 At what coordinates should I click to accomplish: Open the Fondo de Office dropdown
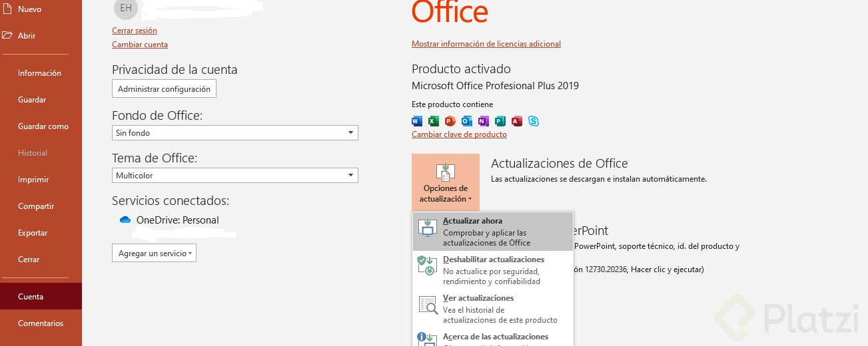pos(234,133)
